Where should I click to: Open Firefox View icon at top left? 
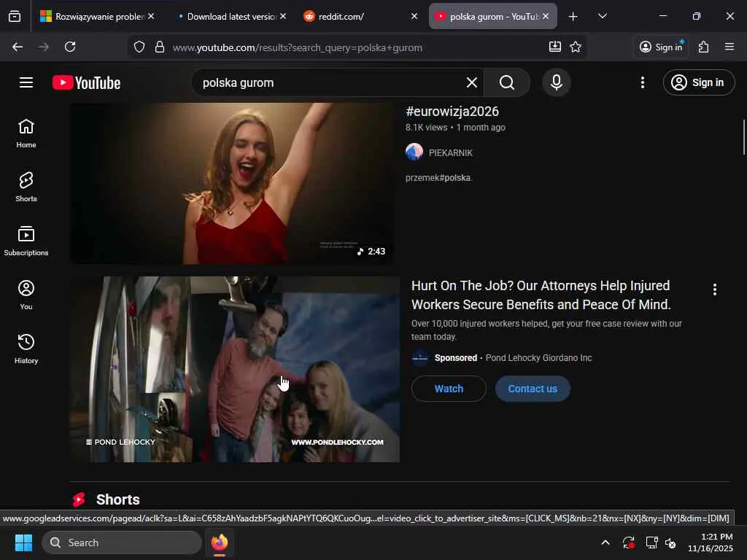[x=15, y=16]
